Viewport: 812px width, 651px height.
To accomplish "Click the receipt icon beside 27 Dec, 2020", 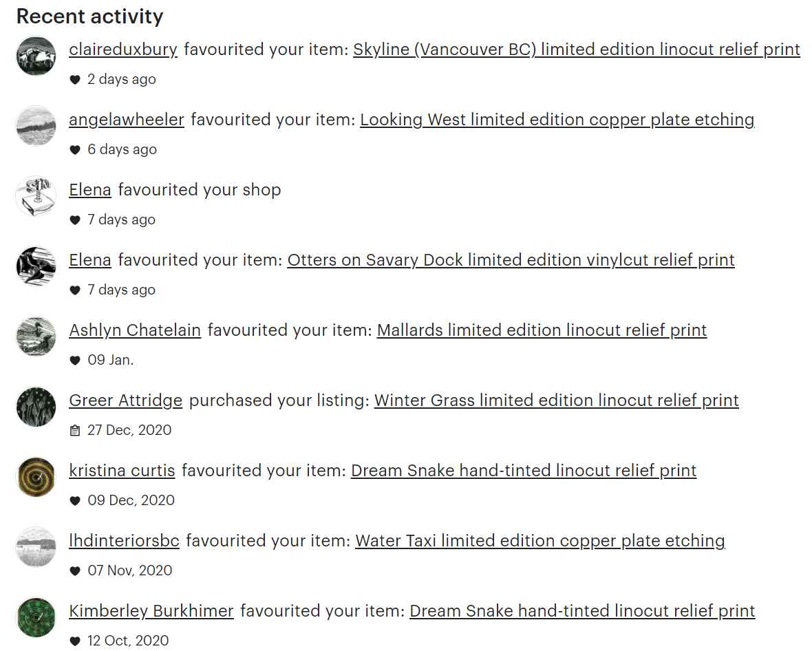I will 75,430.
